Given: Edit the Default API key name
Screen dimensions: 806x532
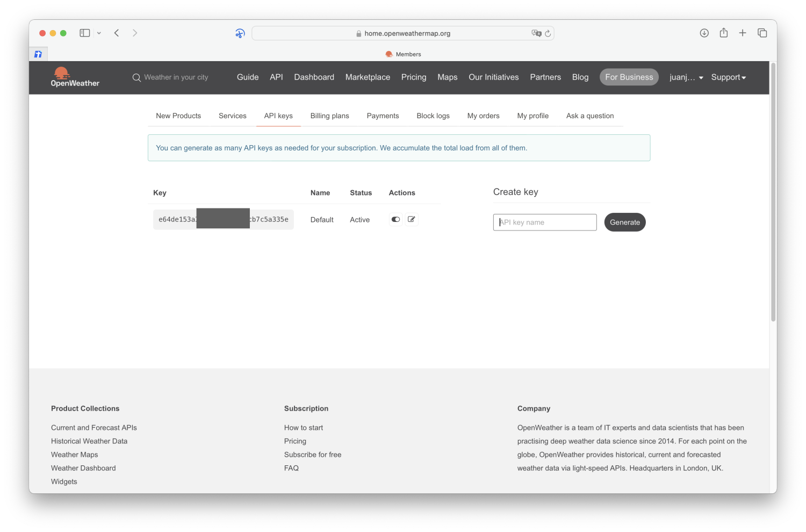Looking at the screenshot, I should (x=412, y=219).
